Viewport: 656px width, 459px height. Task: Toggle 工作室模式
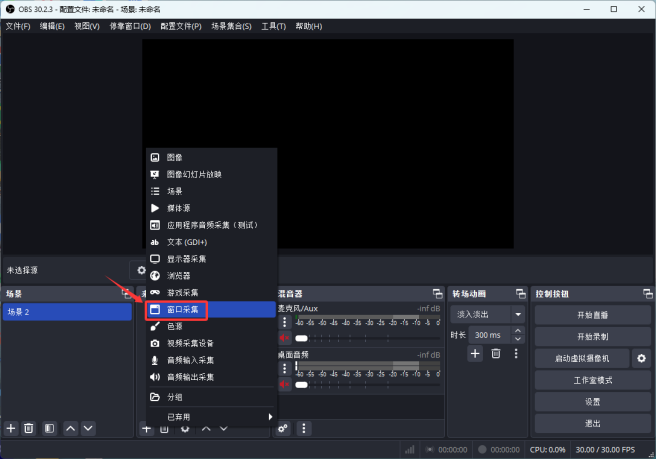coord(592,380)
